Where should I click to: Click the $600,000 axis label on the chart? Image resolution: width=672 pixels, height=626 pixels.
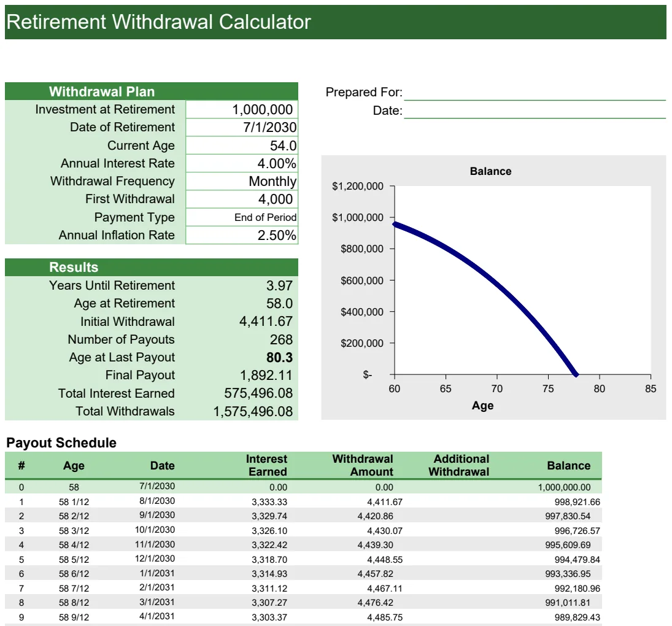pyautogui.click(x=361, y=280)
